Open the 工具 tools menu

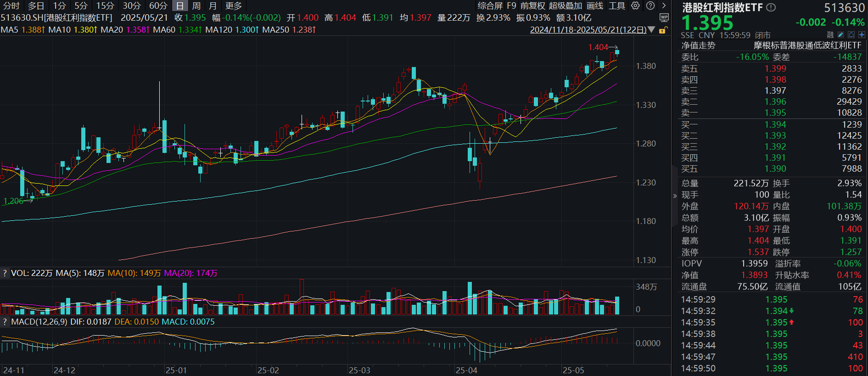pyautogui.click(x=617, y=6)
